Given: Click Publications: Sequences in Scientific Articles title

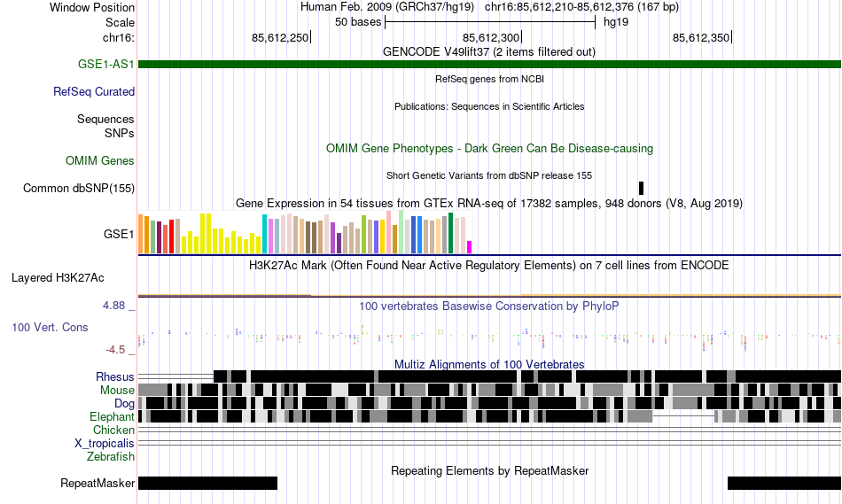Looking at the screenshot, I should pyautogui.click(x=489, y=106).
